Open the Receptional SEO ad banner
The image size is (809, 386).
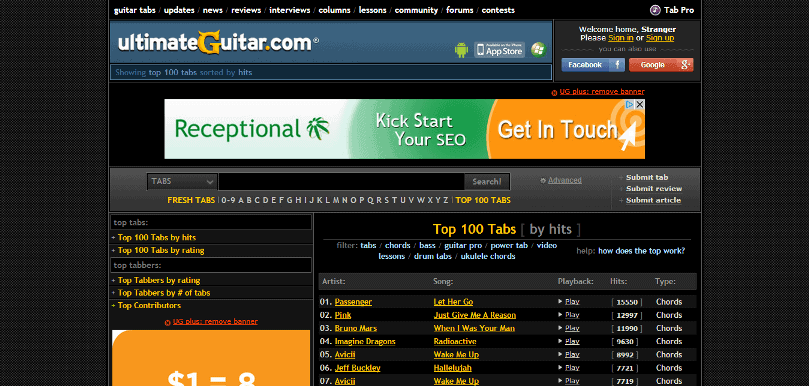click(x=404, y=129)
